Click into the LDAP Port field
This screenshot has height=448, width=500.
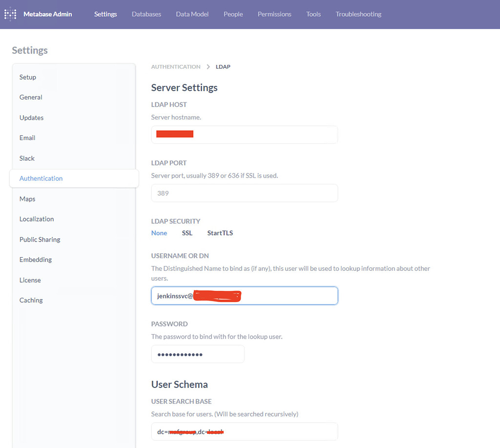(x=244, y=193)
